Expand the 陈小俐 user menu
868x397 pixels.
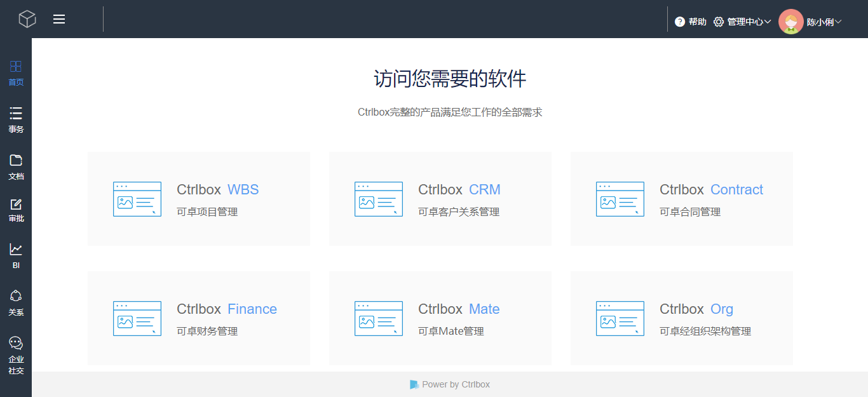tap(824, 22)
